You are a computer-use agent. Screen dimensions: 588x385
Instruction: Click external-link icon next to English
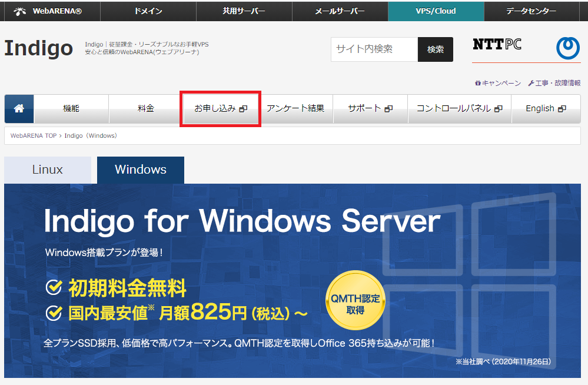562,109
